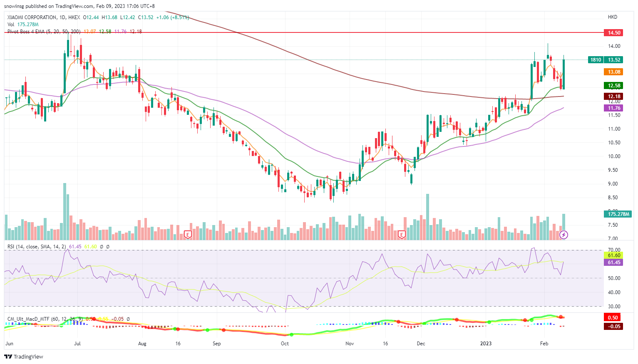This screenshot has height=364, width=638.
Task: Click the 1810 countdown label
Action: [596, 60]
